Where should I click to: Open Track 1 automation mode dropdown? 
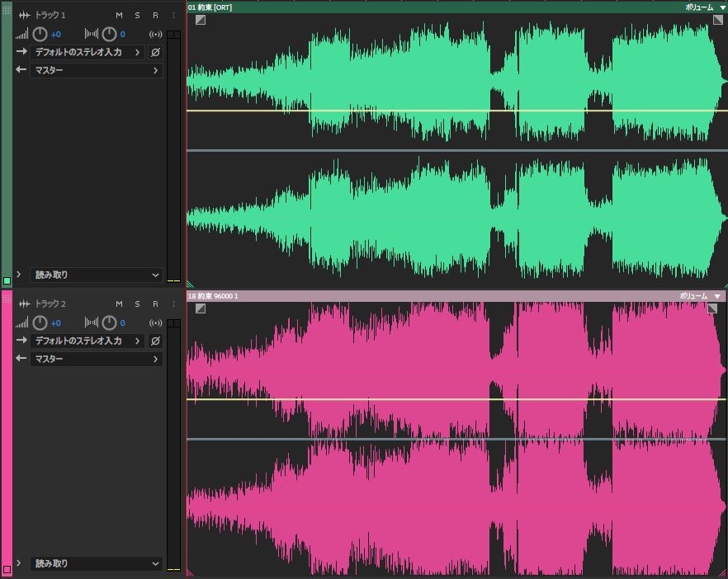[97, 275]
